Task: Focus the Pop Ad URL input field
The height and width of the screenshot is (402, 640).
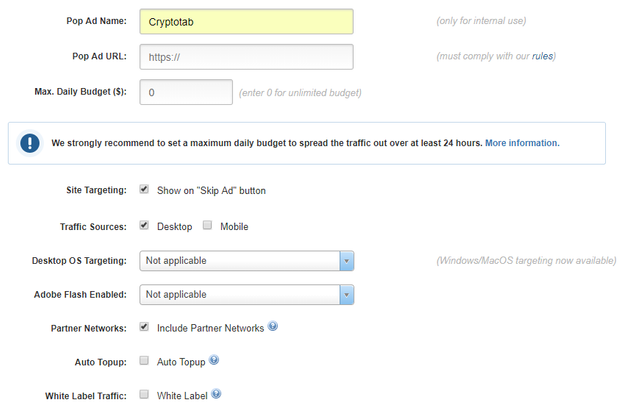Action: pos(245,57)
